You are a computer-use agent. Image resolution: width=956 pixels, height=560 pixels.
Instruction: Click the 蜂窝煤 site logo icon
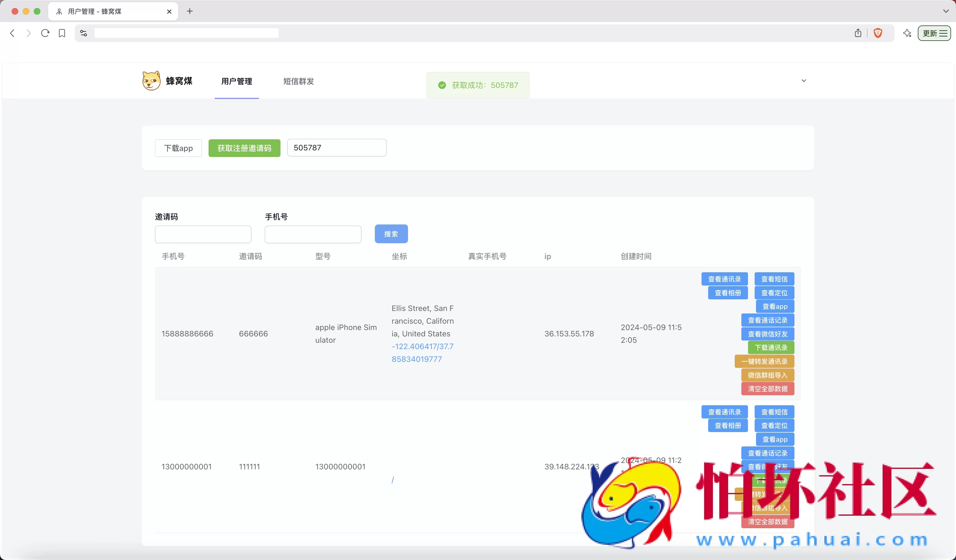click(x=151, y=81)
